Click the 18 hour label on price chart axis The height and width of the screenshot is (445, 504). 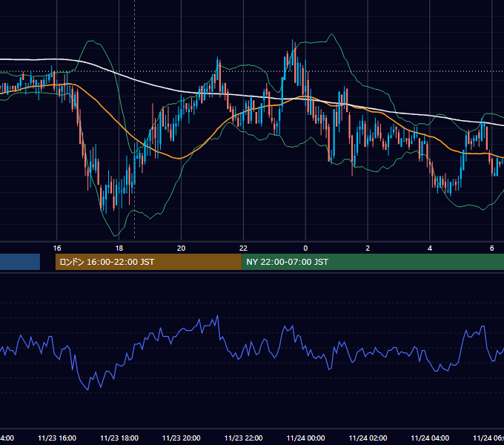[x=119, y=248]
